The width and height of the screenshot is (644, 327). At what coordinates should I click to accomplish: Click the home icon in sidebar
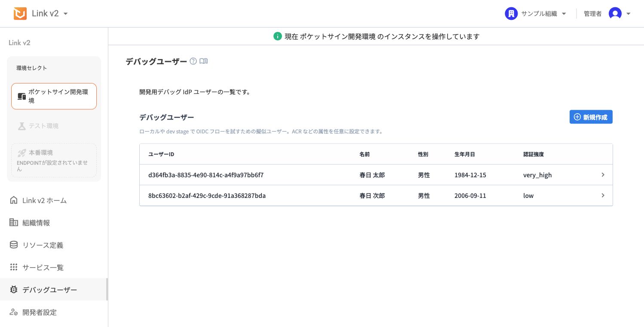(x=14, y=200)
